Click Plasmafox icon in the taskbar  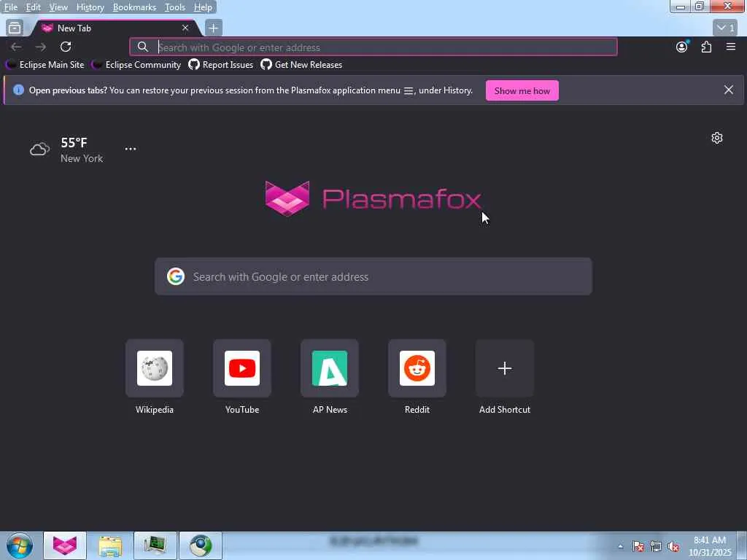click(65, 545)
